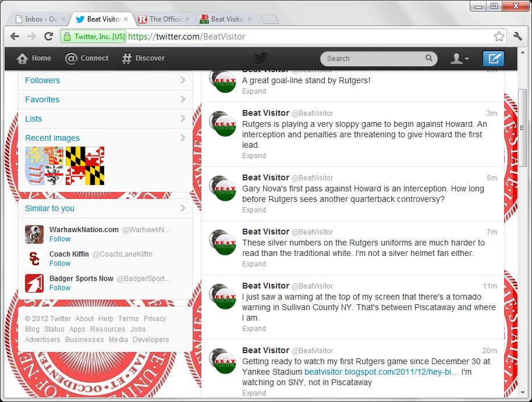
Task: Expand the Gary Nova interception tweet
Action: pyautogui.click(x=254, y=209)
